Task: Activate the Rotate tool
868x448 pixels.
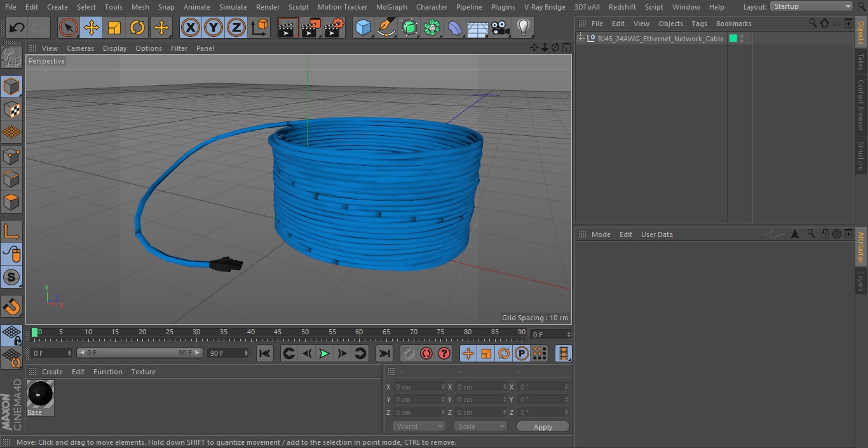Action: click(x=137, y=27)
